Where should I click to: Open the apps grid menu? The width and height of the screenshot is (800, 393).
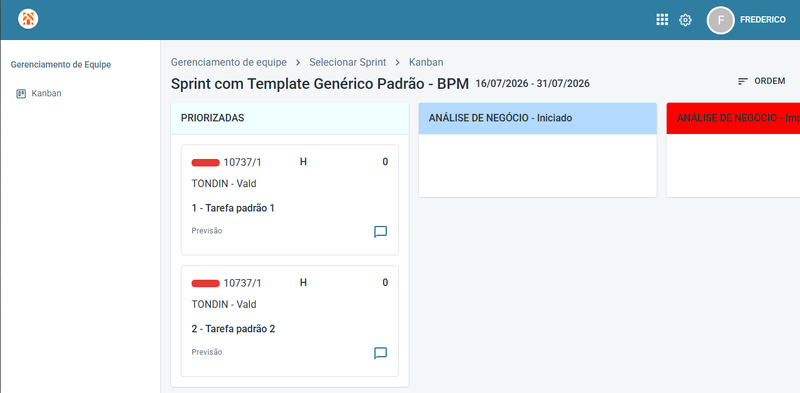pyautogui.click(x=662, y=20)
